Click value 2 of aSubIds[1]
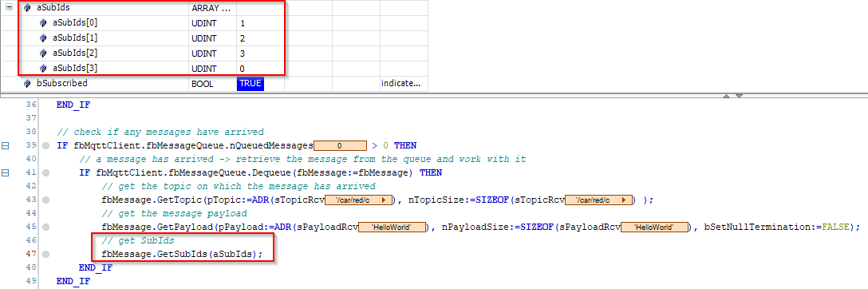 click(243, 39)
